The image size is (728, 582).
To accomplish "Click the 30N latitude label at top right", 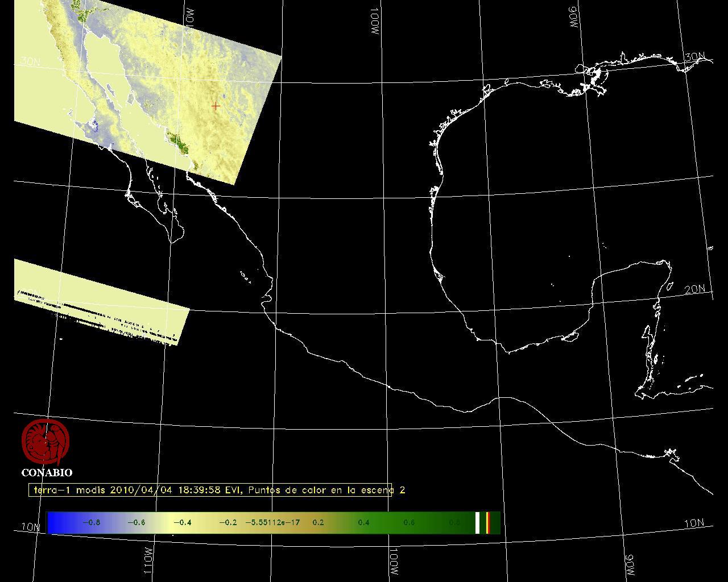I will pyautogui.click(x=694, y=57).
